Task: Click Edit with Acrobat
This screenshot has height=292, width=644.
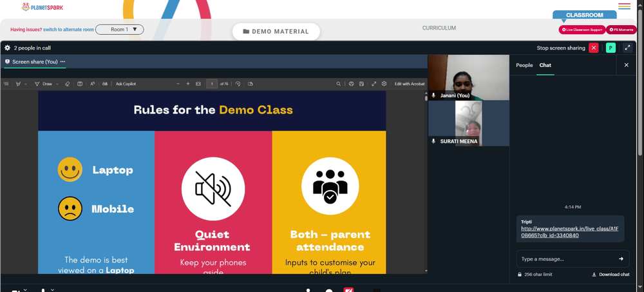Action: (x=410, y=84)
